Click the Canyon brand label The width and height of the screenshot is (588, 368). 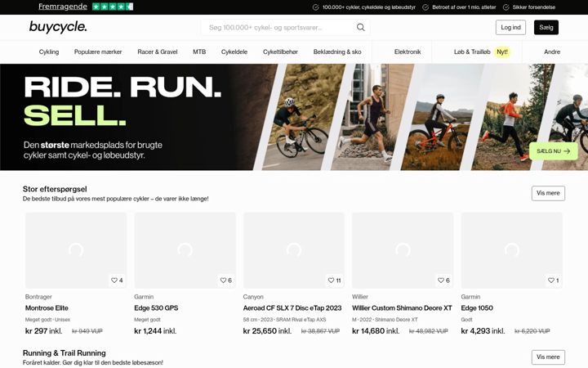[x=253, y=297]
